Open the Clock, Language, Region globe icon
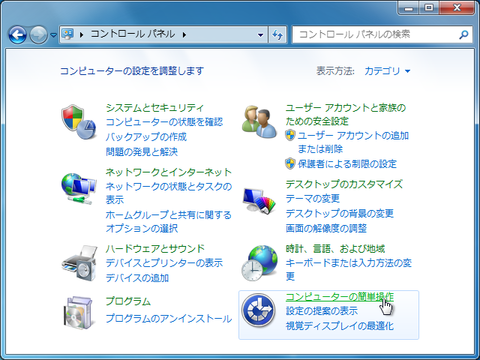 tap(259, 263)
